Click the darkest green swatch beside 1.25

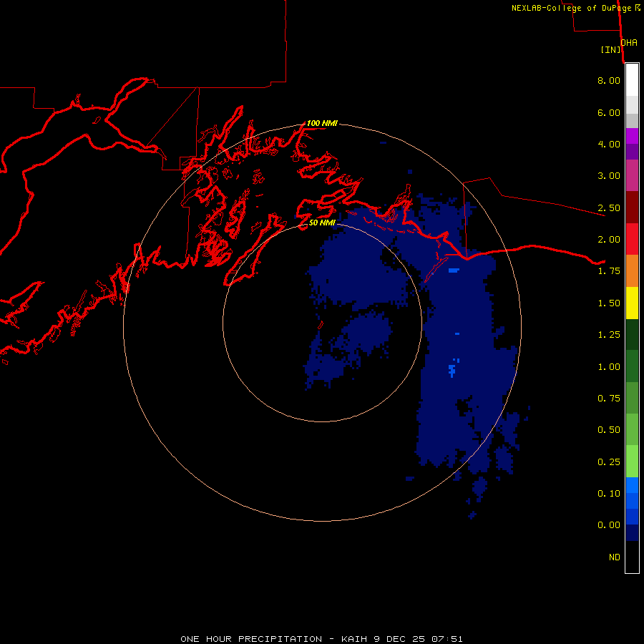[632, 335]
